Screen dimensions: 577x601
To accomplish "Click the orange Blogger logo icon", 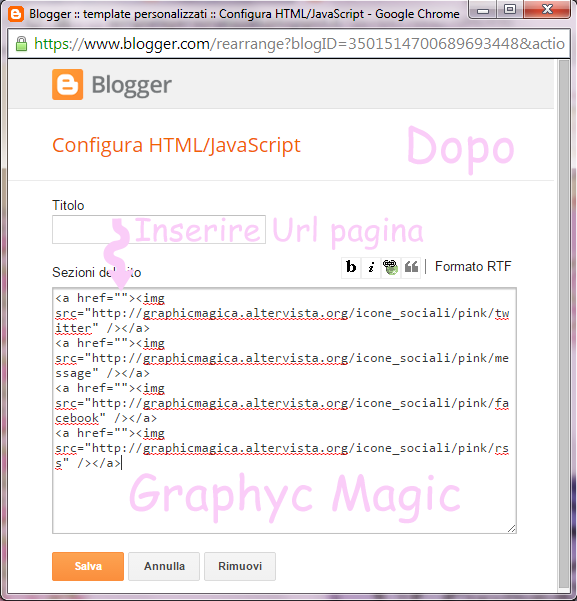I will (67, 84).
